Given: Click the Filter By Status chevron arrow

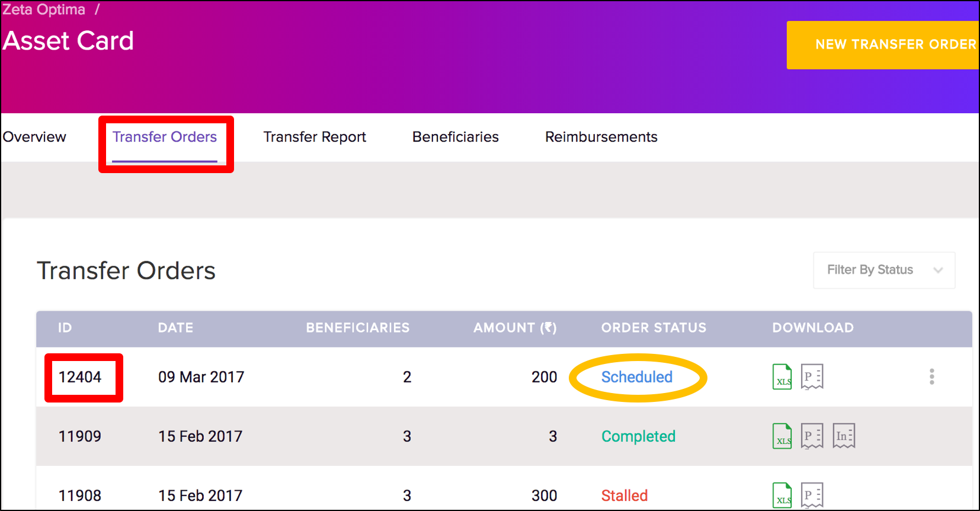Looking at the screenshot, I should click(938, 270).
